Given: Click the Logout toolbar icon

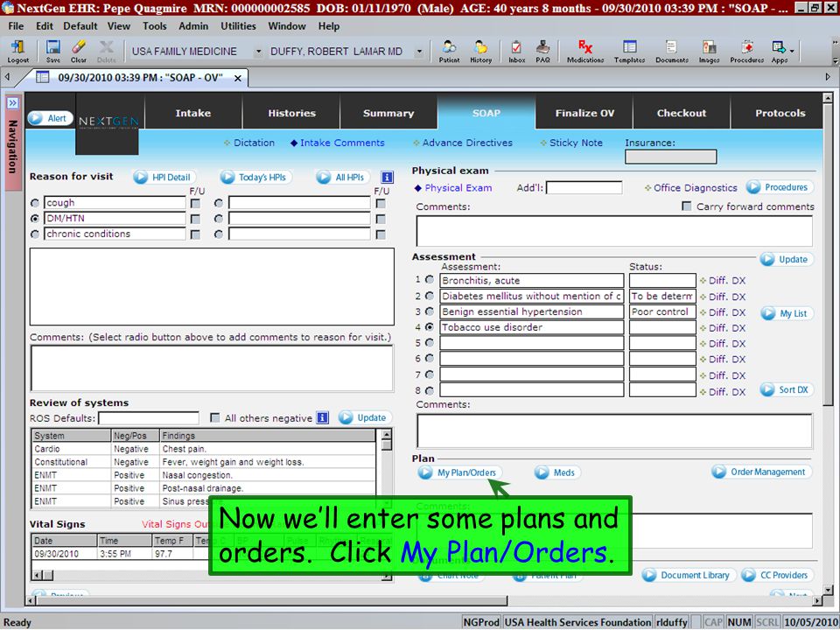Looking at the screenshot, I should tap(17, 52).
